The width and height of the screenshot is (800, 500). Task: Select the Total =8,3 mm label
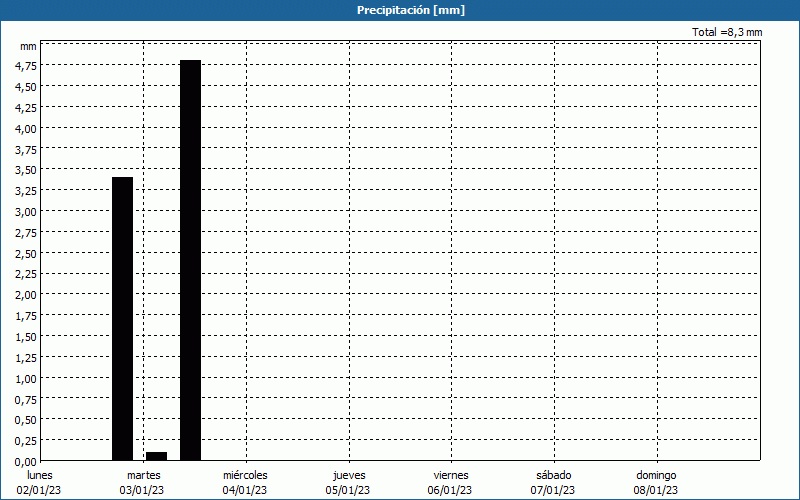click(x=727, y=32)
